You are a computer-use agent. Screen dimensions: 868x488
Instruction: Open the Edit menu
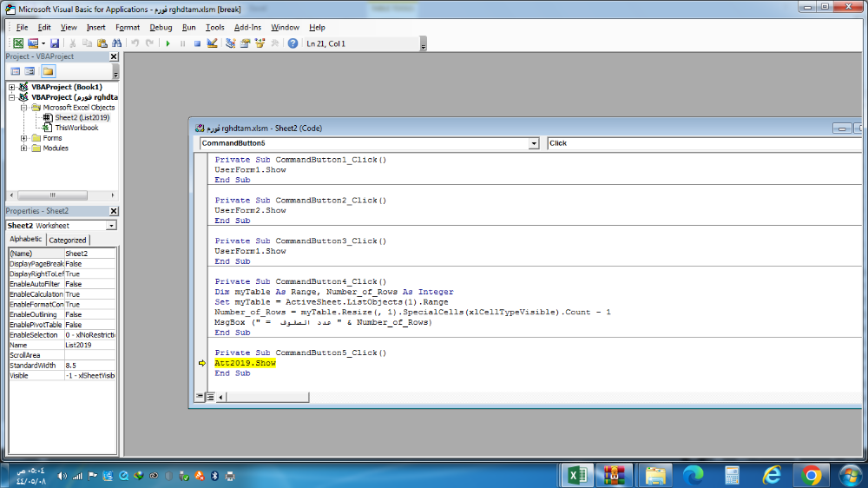coord(44,27)
